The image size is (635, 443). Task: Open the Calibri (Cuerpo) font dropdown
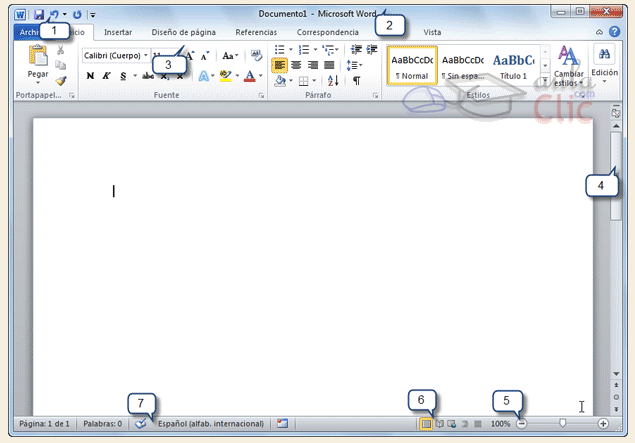point(116,56)
